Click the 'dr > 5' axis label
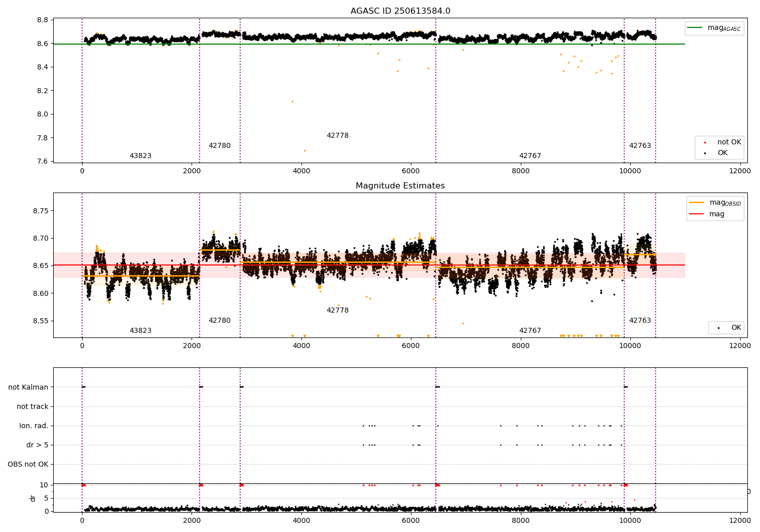 tap(37, 445)
